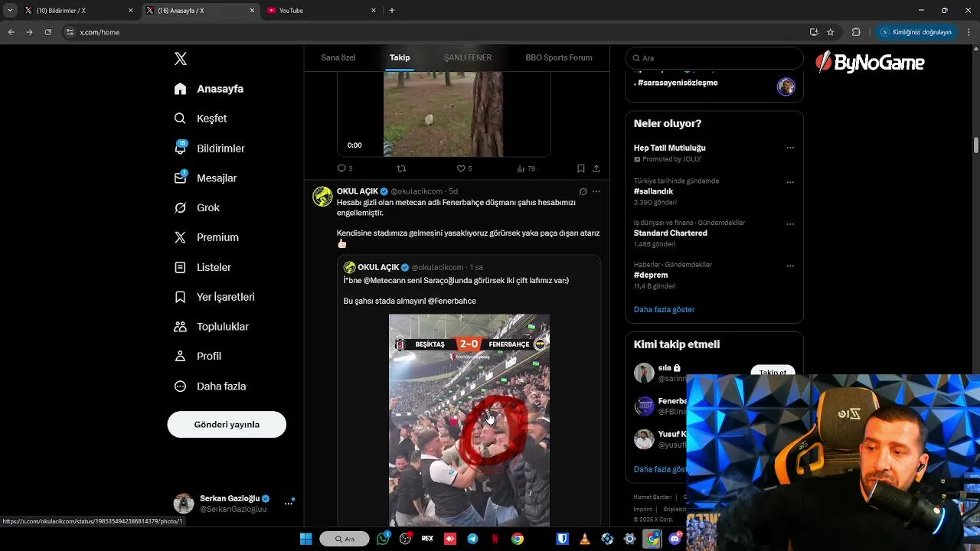Open VLC media player from taskbar
The image size is (980, 551).
click(x=585, y=539)
